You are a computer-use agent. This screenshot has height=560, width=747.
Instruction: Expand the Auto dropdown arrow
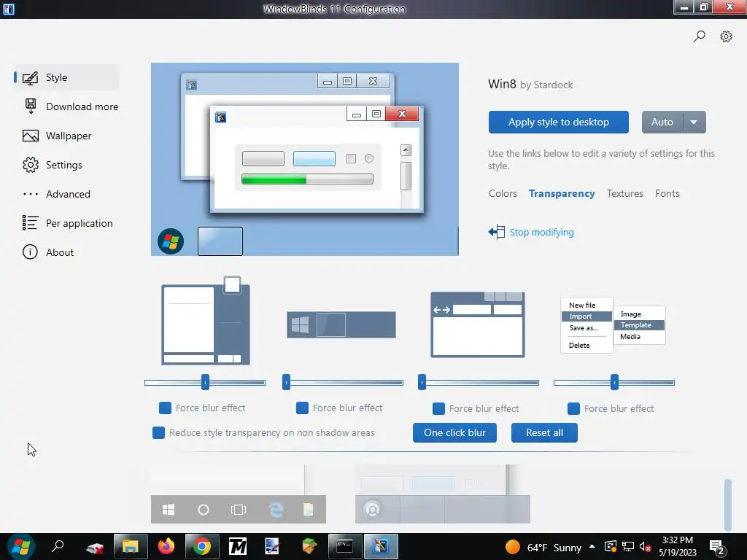click(694, 122)
